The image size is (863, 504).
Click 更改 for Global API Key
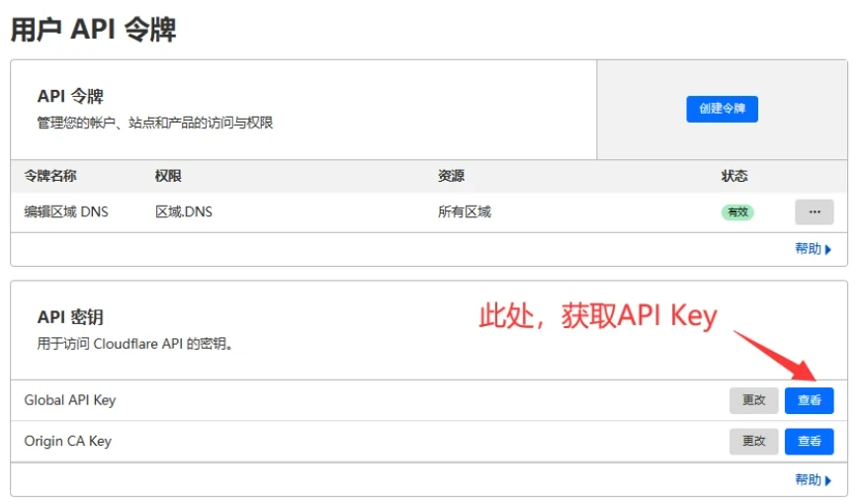(753, 400)
